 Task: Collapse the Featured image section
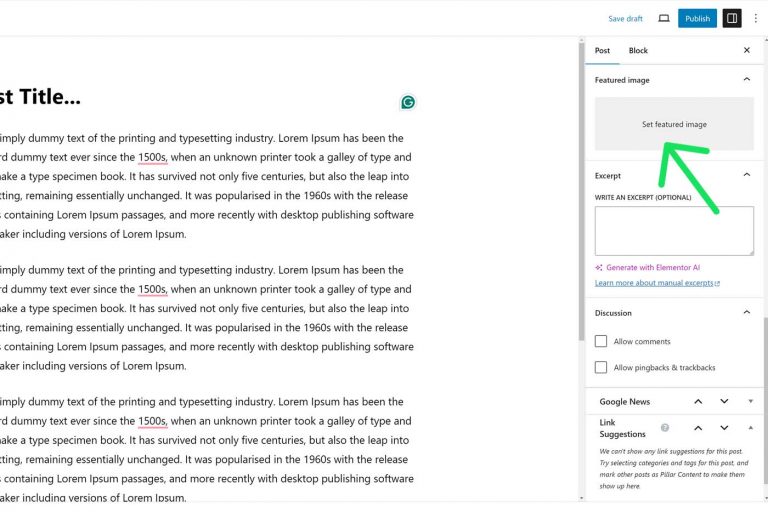point(746,80)
